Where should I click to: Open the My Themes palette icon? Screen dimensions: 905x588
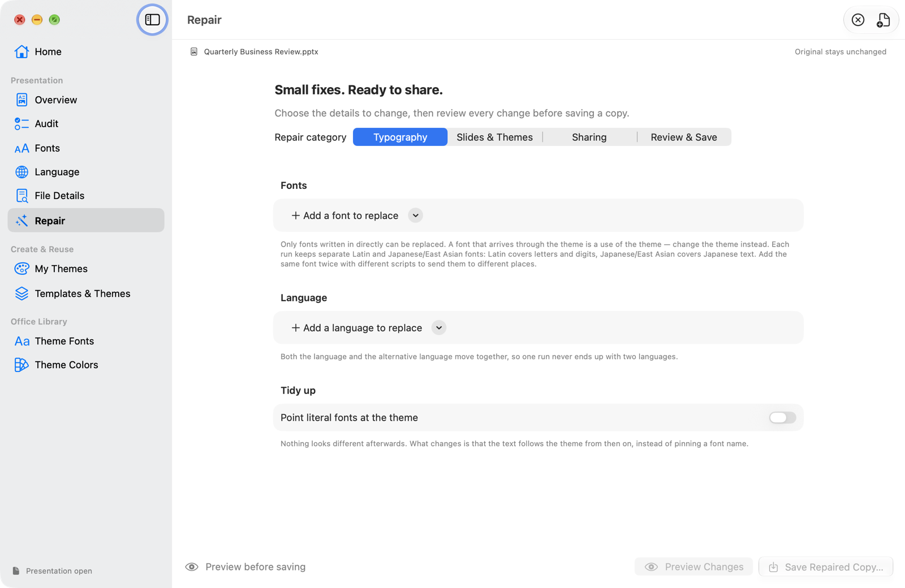point(21,269)
